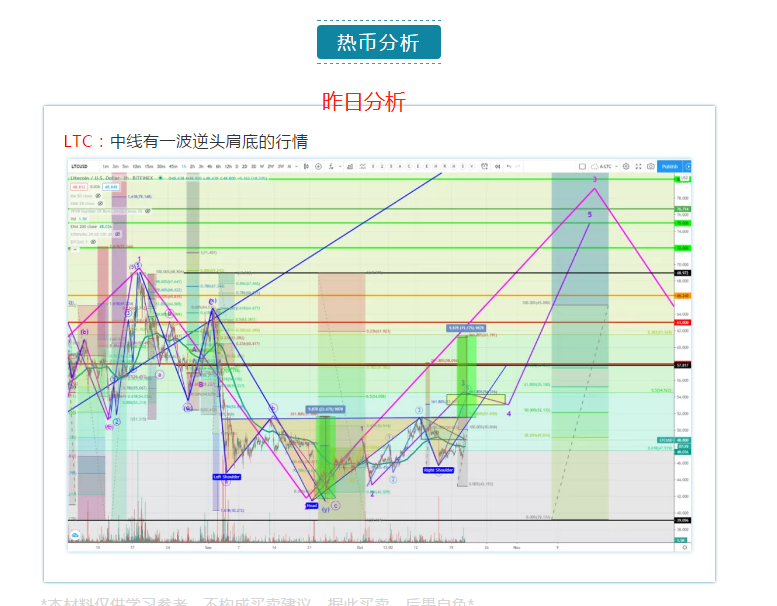Expand the timeframe dropdown arrow

click(296, 166)
